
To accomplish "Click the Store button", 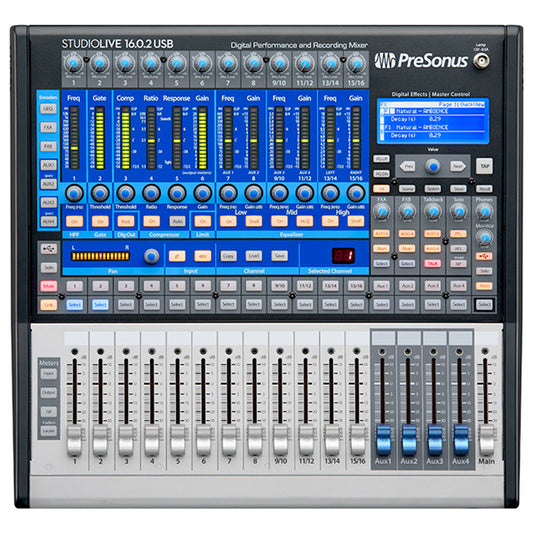I will click(x=458, y=188).
